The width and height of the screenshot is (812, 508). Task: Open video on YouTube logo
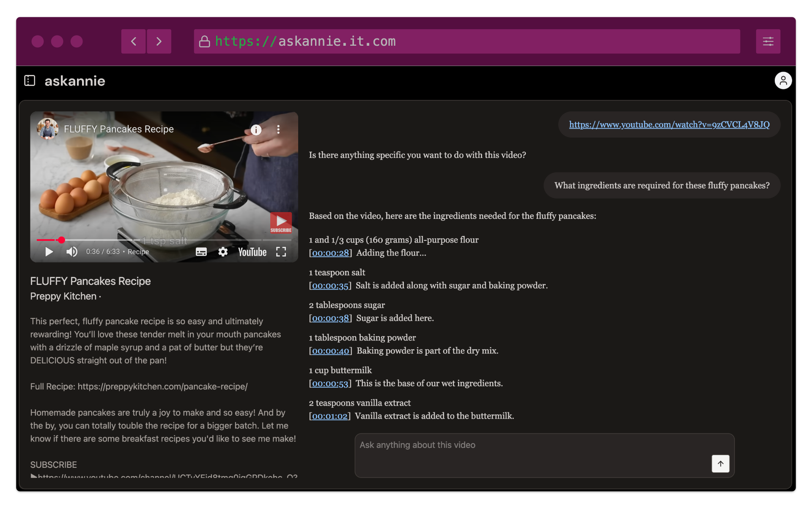click(x=252, y=252)
